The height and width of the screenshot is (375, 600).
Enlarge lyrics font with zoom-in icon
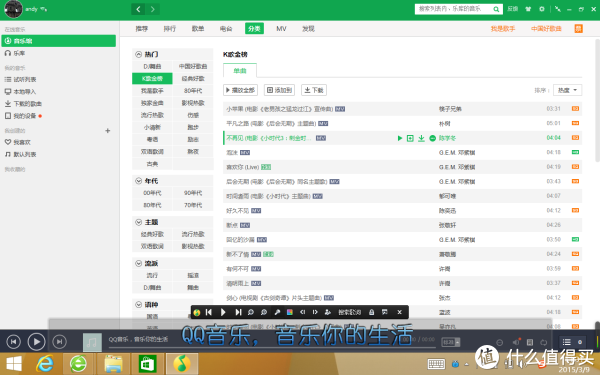[x=264, y=312]
